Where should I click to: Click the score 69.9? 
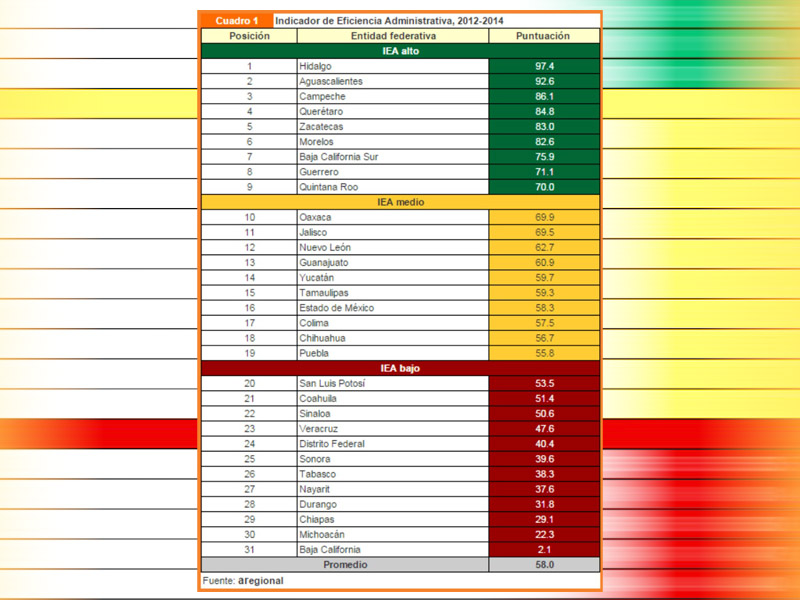544,217
